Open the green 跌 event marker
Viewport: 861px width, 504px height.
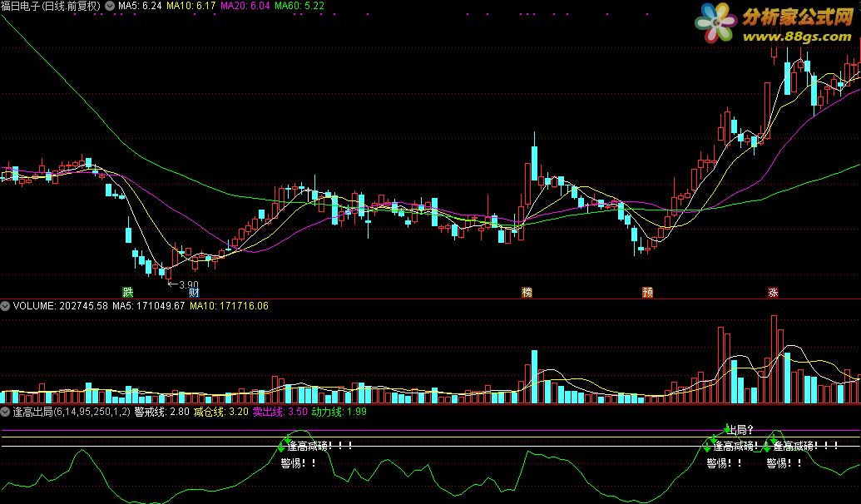coord(127,292)
